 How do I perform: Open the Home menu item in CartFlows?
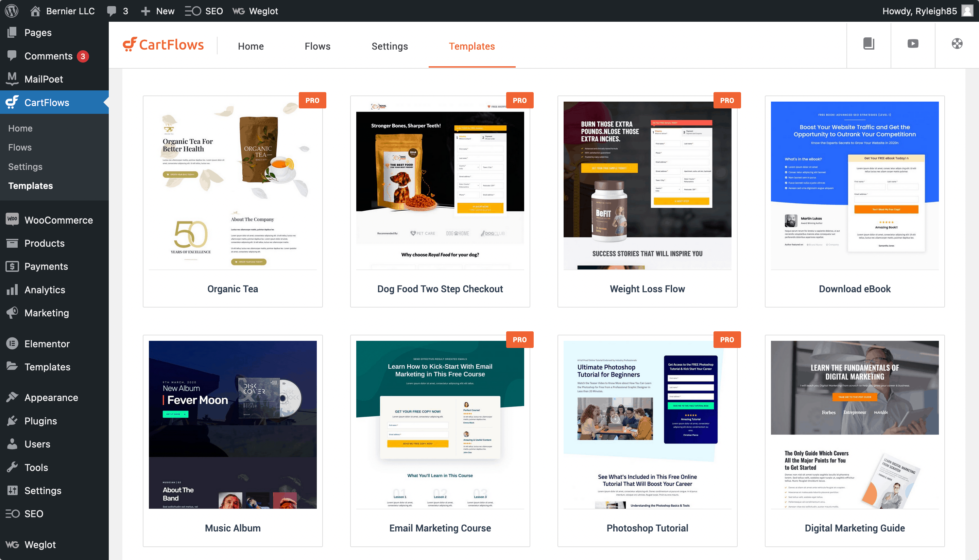tap(19, 128)
